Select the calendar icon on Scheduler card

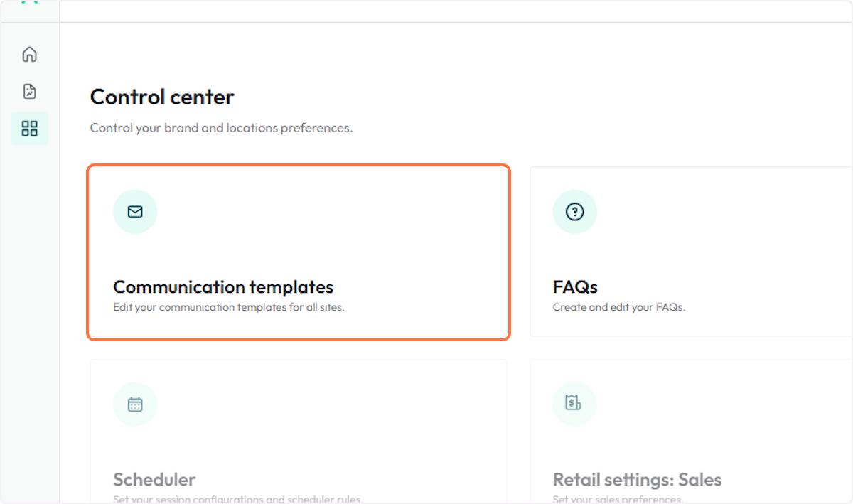pyautogui.click(x=135, y=404)
